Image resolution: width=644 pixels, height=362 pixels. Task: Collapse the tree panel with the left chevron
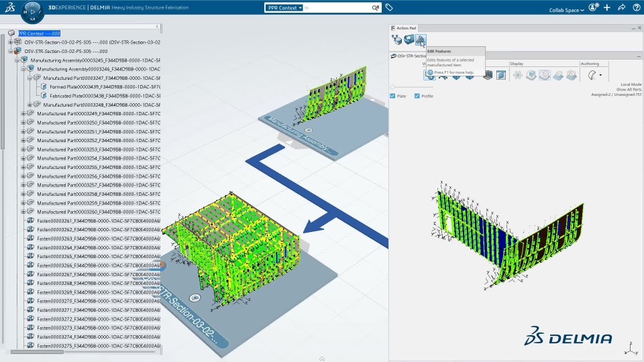pyautogui.click(x=157, y=27)
